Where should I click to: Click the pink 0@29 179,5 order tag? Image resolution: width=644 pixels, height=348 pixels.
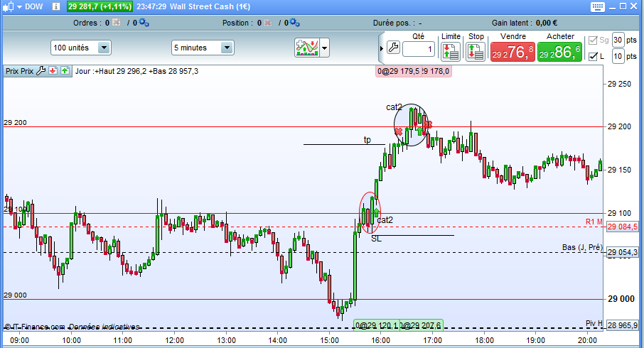click(398, 72)
